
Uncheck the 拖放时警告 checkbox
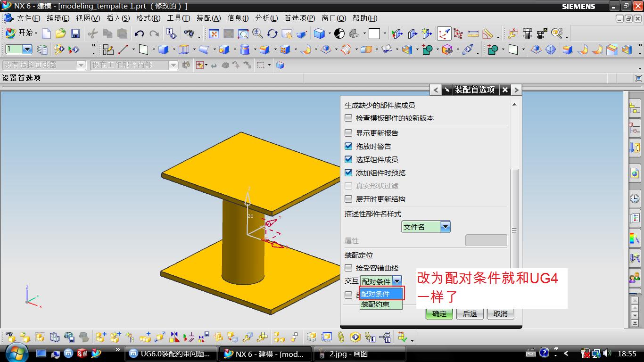click(348, 146)
